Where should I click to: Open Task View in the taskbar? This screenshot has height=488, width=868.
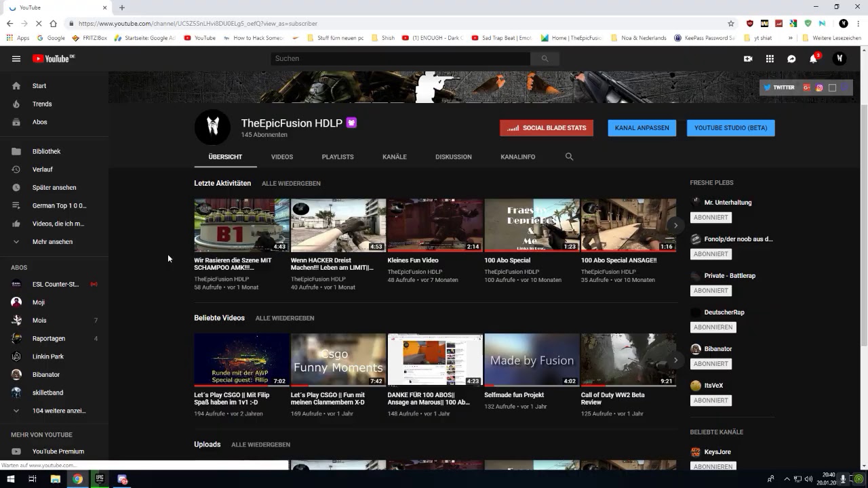(x=32, y=479)
